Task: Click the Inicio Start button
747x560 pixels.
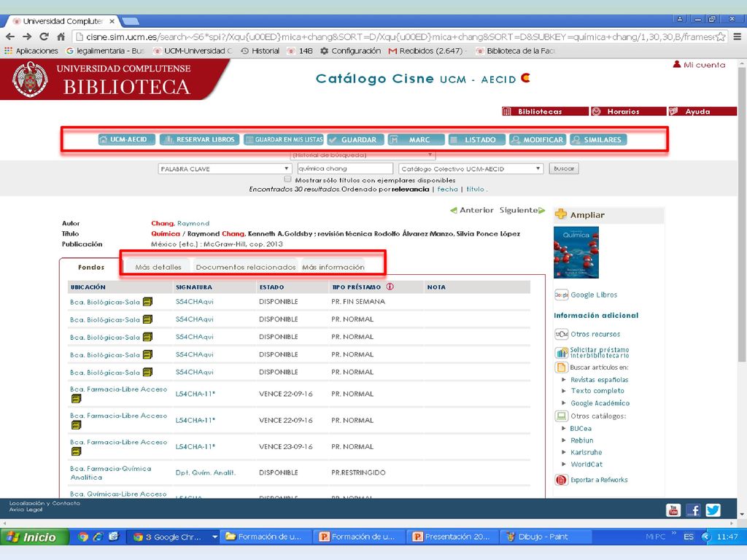Action: click(x=34, y=537)
